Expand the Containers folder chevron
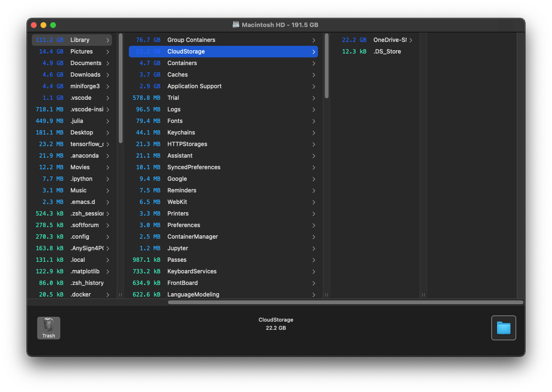The width and height of the screenshot is (552, 392). 314,63
